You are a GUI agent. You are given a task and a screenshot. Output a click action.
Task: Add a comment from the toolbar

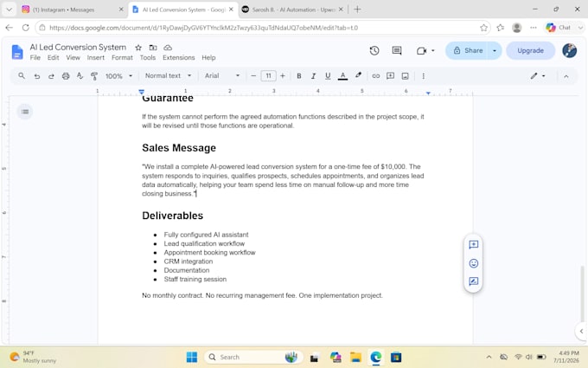[390, 76]
